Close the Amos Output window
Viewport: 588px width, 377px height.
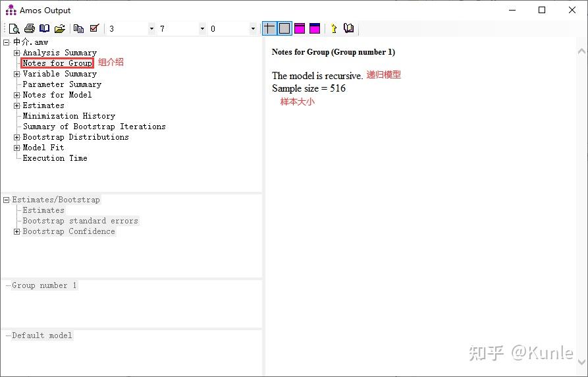click(x=572, y=10)
